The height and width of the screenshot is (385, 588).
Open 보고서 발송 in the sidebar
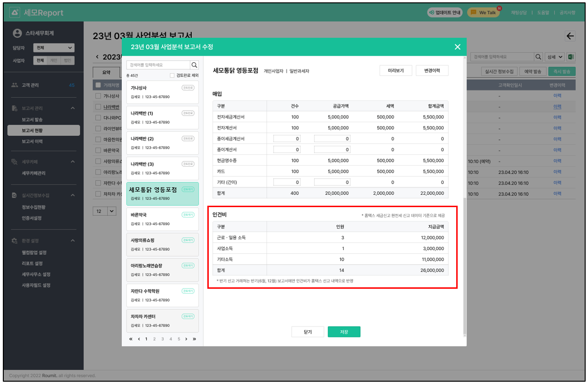click(32, 119)
